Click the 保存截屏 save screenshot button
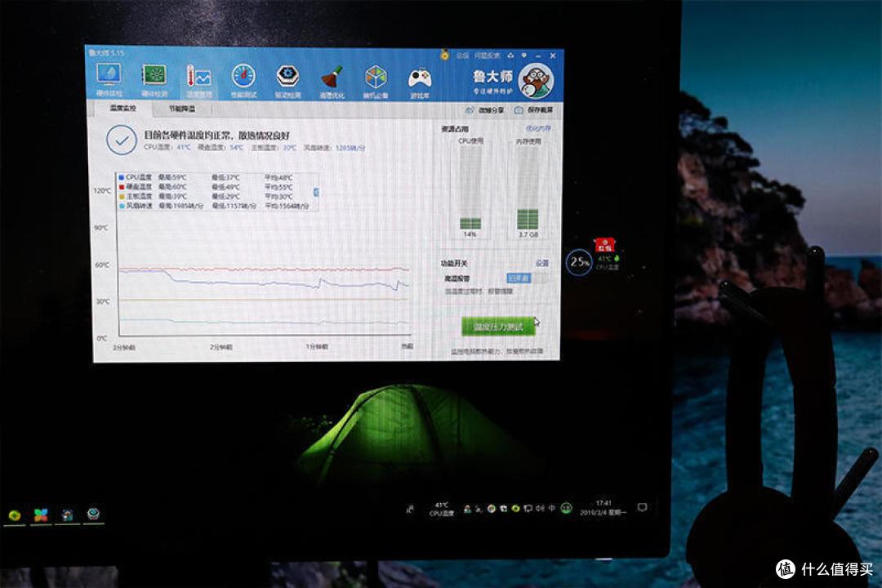Image resolution: width=882 pixels, height=588 pixels. (x=534, y=109)
